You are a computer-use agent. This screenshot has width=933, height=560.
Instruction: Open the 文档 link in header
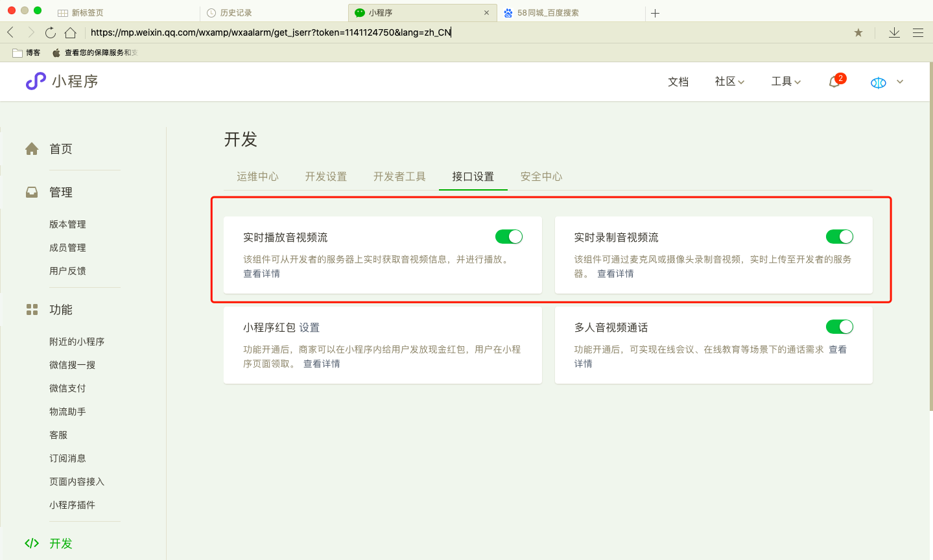click(678, 82)
